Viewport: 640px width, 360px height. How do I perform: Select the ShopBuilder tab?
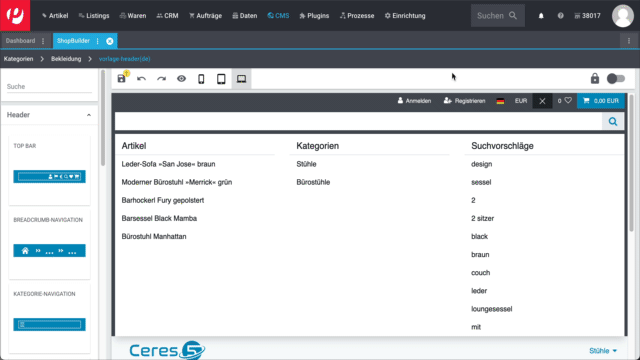(x=73, y=41)
